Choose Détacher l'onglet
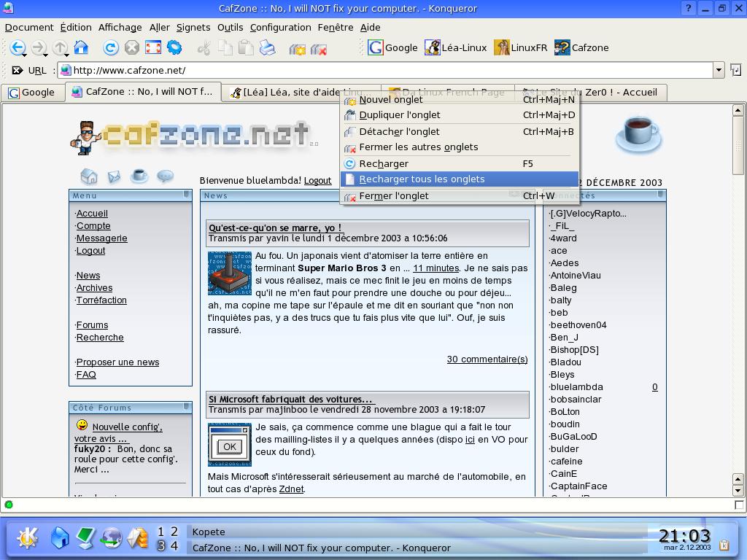The image size is (747, 560). pyautogui.click(x=460, y=131)
